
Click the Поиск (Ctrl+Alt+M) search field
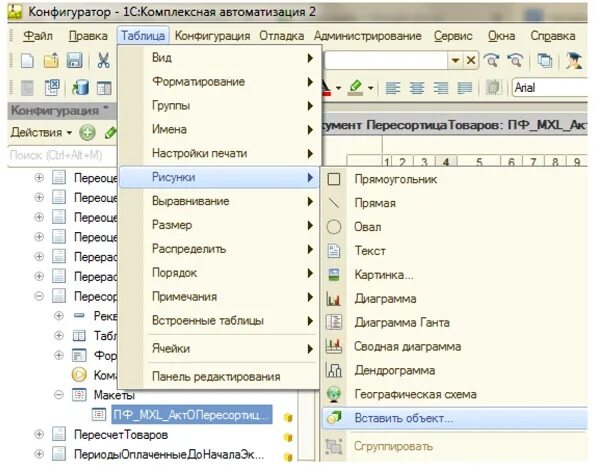[x=62, y=155]
